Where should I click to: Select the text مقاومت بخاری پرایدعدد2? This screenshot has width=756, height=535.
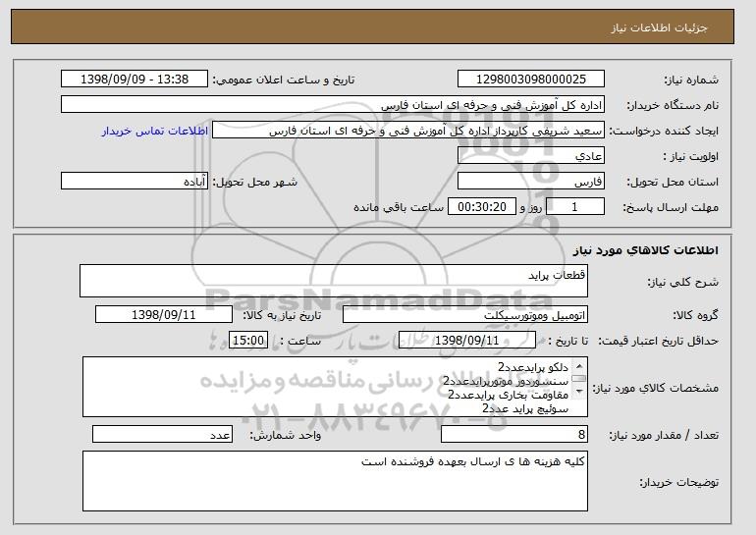(509, 396)
